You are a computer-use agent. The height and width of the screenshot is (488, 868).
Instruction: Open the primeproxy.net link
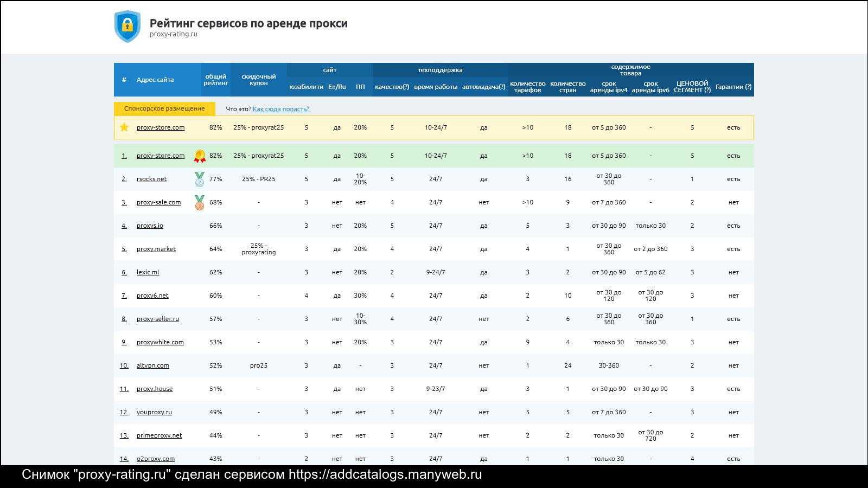159,435
